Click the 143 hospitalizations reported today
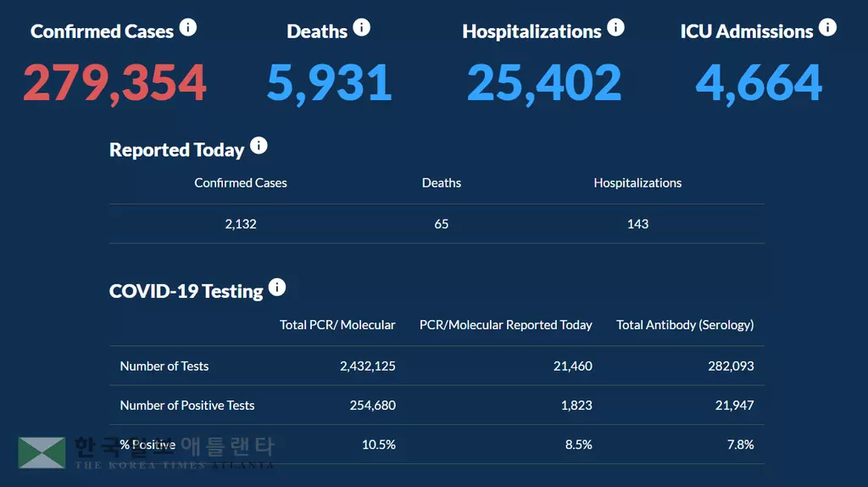The width and height of the screenshot is (868, 487). coord(637,224)
